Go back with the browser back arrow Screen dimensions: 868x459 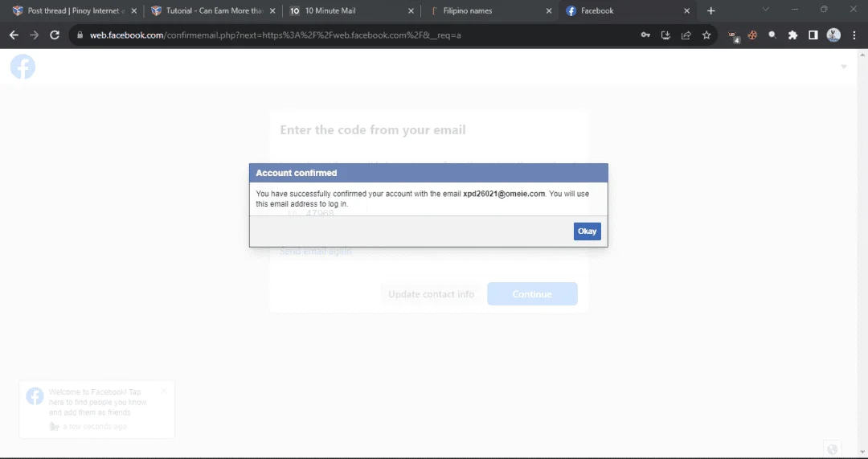tap(14, 35)
